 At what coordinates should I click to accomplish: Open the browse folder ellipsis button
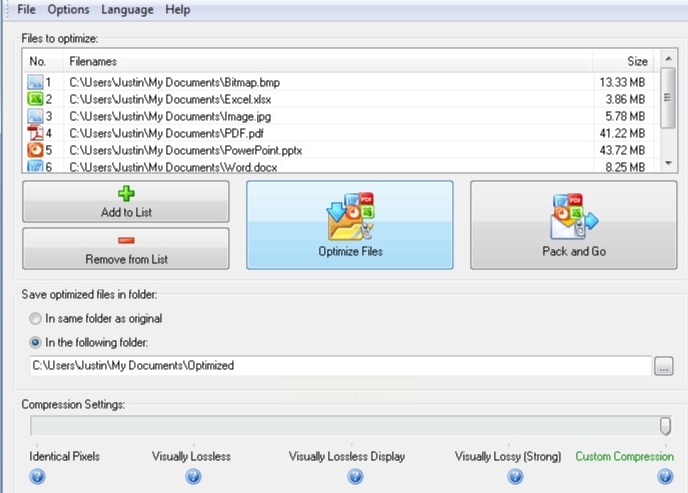tap(663, 366)
